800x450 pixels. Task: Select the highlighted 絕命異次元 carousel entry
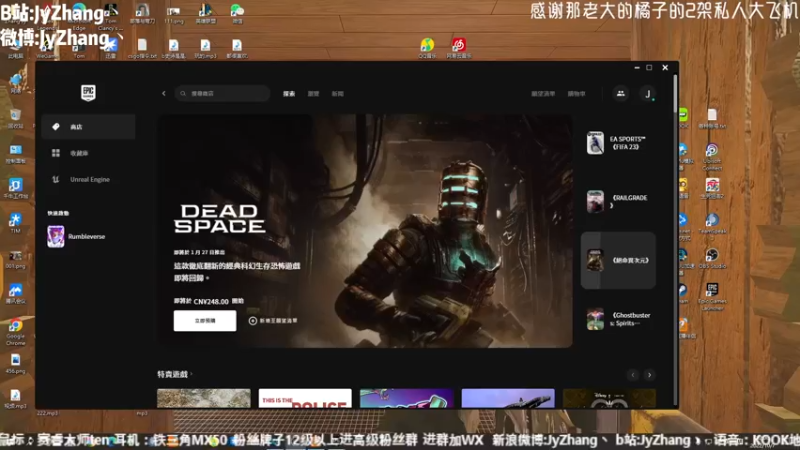click(618, 260)
